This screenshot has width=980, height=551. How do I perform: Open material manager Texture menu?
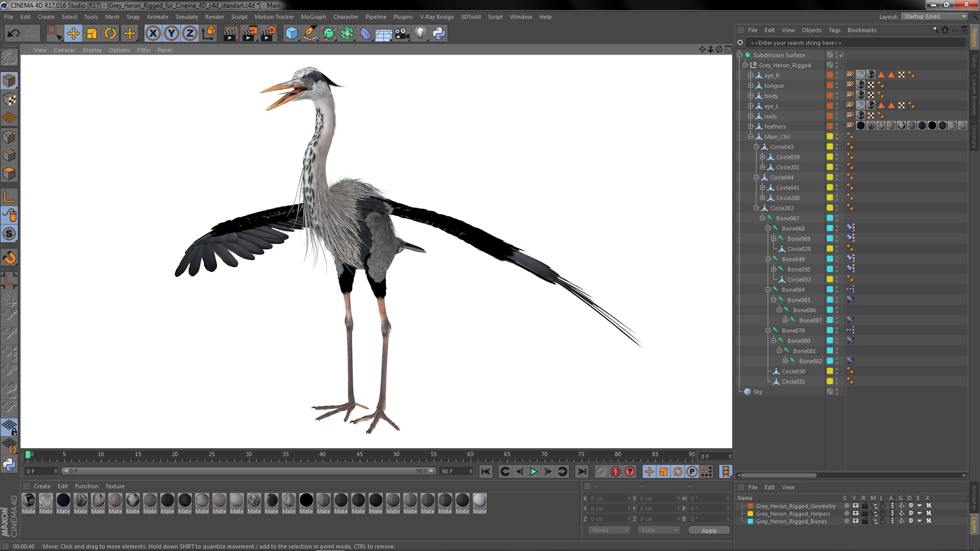click(114, 486)
